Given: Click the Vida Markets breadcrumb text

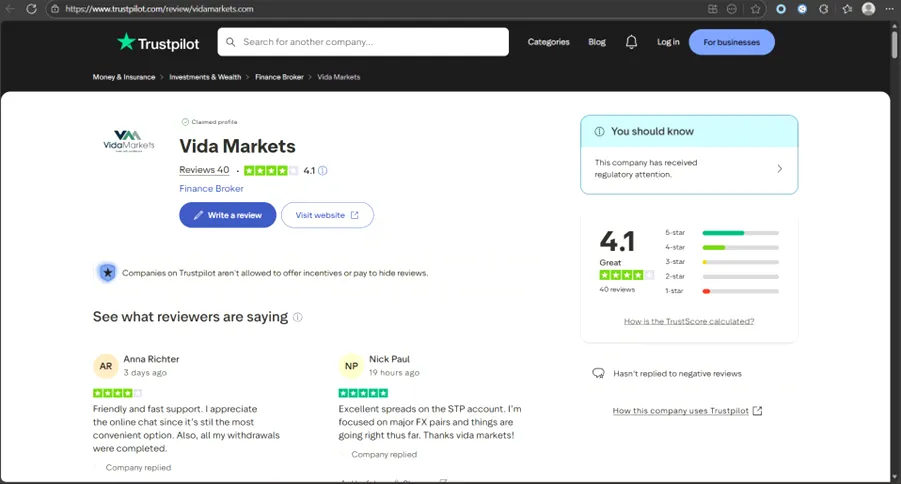Looking at the screenshot, I should (338, 77).
